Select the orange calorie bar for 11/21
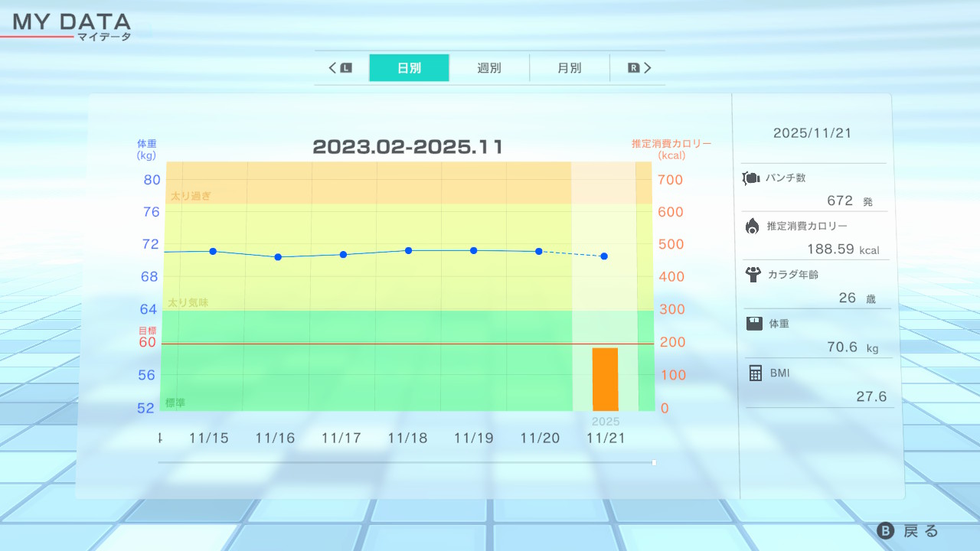 point(605,379)
